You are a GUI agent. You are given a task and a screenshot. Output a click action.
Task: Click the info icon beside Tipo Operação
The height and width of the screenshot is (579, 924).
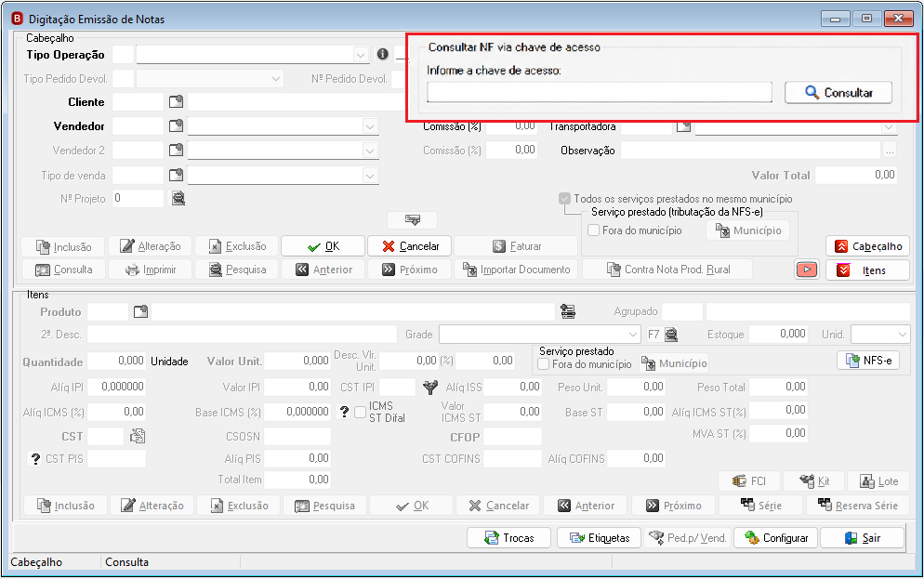pos(382,54)
